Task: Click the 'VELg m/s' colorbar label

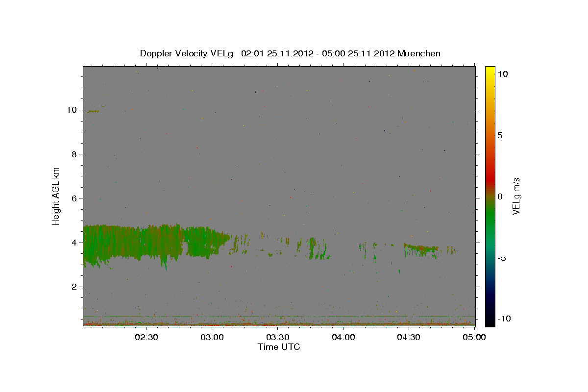Action: point(516,196)
